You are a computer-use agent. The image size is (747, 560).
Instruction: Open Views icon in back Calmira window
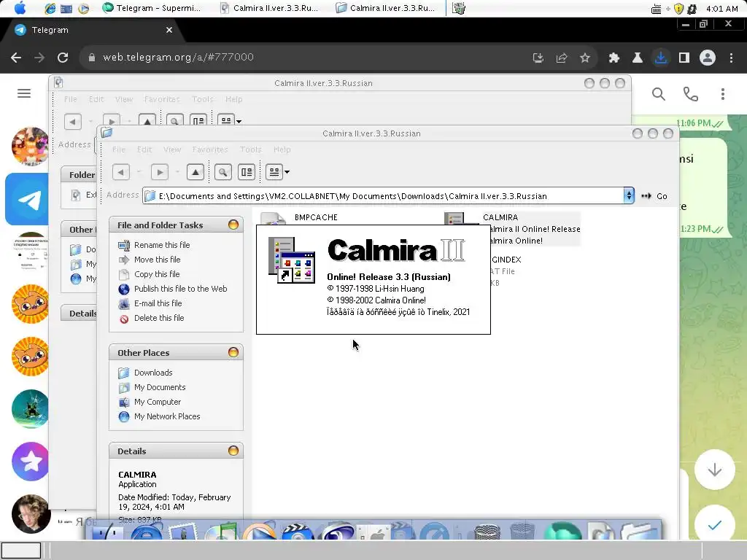226,121
